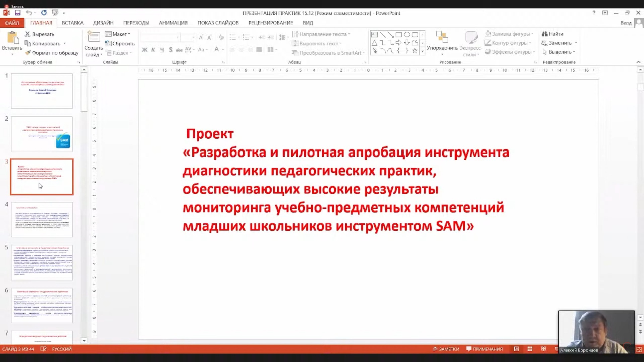This screenshot has height=362, width=644.
Task: Open the Replace (Заменить) dropdown arrow
Action: (576, 43)
